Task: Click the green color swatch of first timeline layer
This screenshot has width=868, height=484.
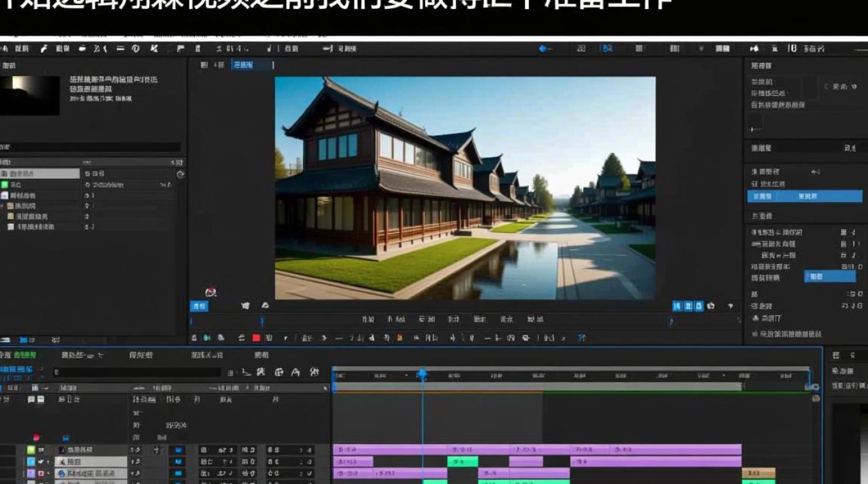Action: click(30, 450)
